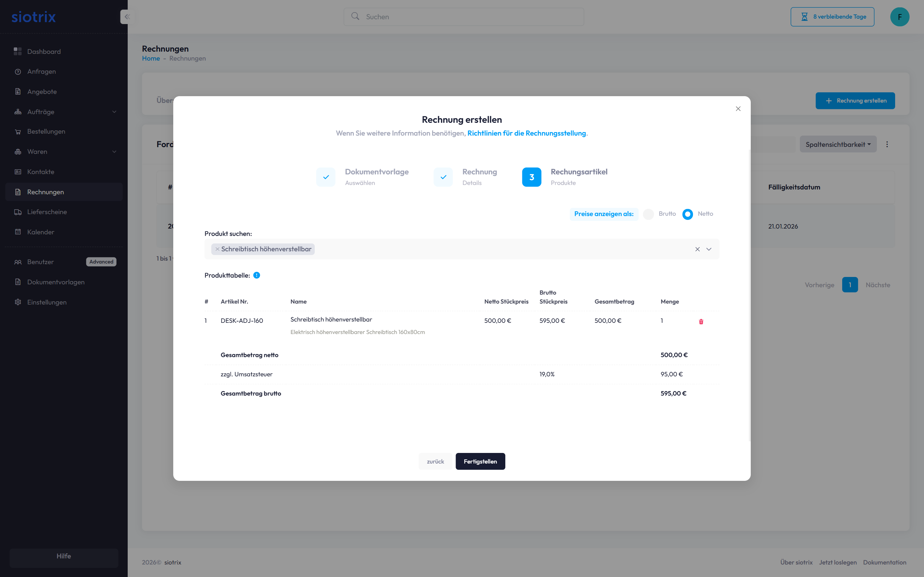Image resolution: width=924 pixels, height=577 pixels.
Task: Open the user avatar F menu
Action: 900,17
